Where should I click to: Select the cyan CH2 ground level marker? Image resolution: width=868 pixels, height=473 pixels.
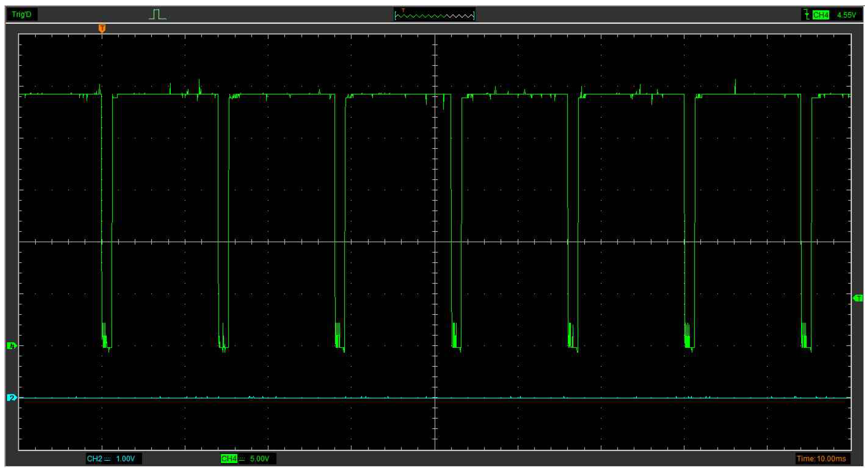click(x=12, y=398)
